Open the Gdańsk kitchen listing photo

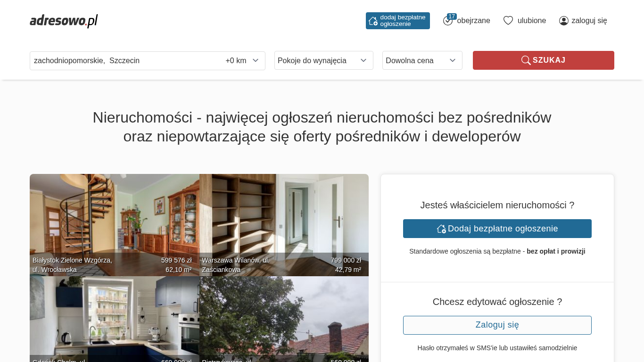tap(114, 316)
